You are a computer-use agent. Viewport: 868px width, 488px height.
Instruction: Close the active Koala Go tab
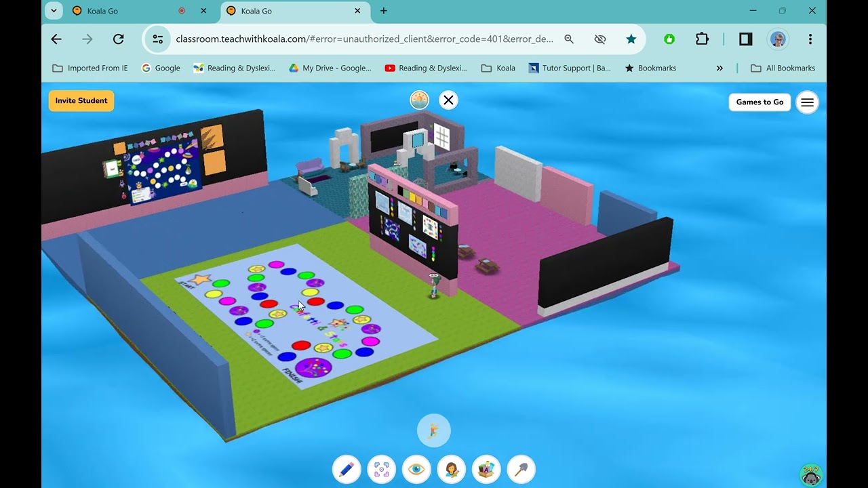(x=357, y=11)
